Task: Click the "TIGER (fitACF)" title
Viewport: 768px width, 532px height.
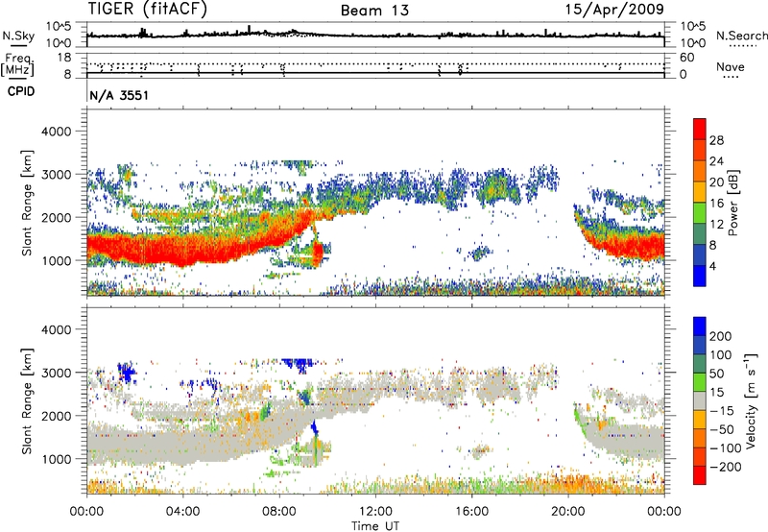Action: 148,10
